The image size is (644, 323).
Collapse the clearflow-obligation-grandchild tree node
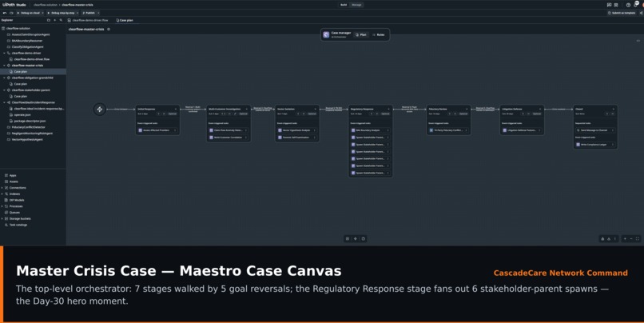(x=5, y=78)
